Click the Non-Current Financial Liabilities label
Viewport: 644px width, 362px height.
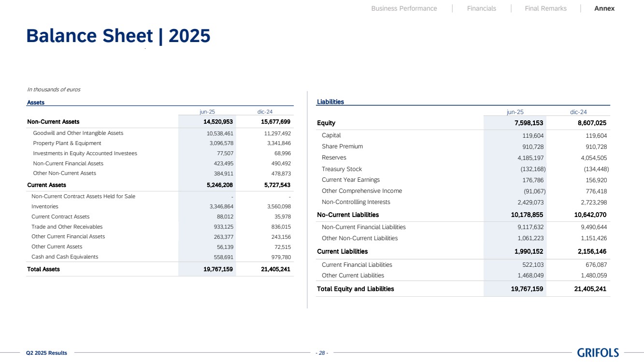click(x=363, y=227)
